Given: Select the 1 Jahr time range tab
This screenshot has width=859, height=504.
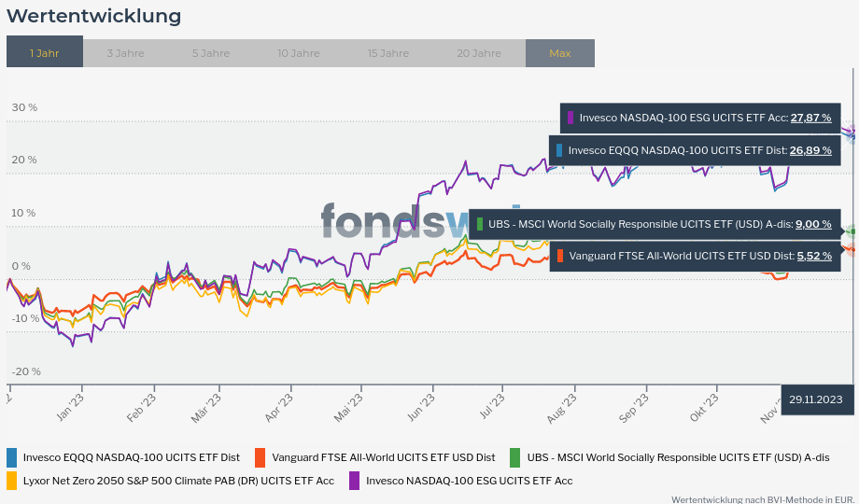Looking at the screenshot, I should 45,53.
